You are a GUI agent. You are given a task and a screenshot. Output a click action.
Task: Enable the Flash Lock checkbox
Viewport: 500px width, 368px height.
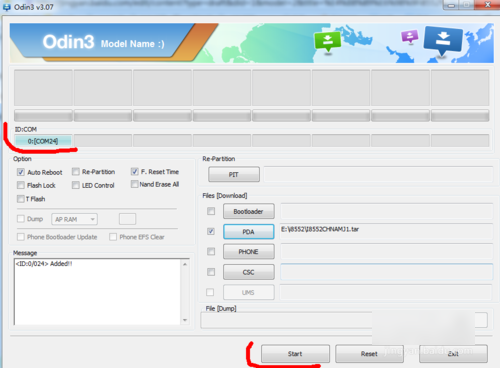21,185
